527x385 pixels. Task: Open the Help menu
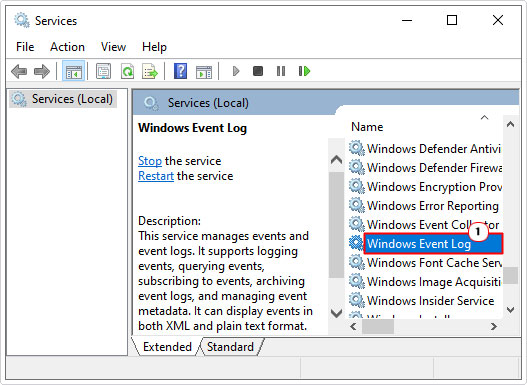point(154,47)
